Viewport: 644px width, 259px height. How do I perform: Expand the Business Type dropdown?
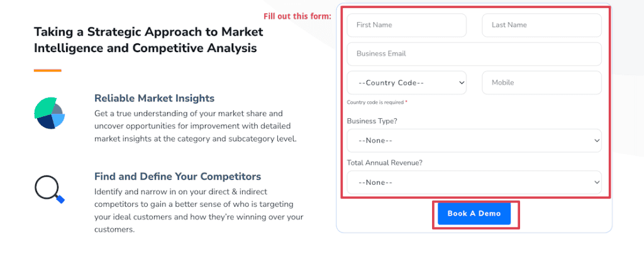pyautogui.click(x=474, y=140)
